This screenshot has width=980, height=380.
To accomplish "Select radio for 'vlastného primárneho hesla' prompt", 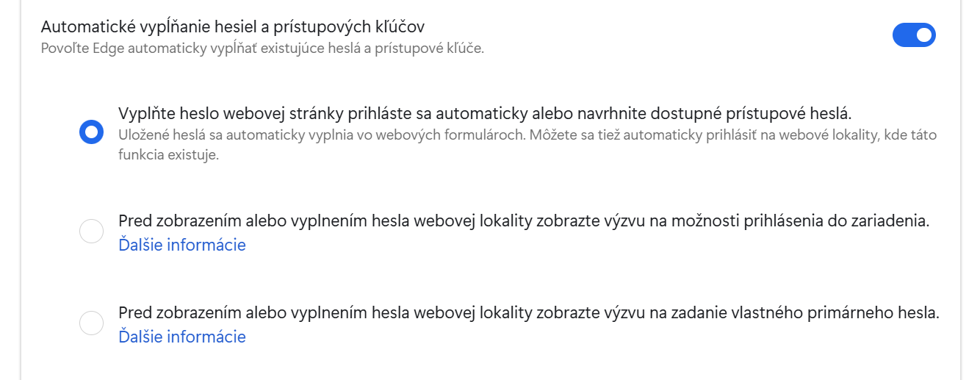I will (91, 323).
